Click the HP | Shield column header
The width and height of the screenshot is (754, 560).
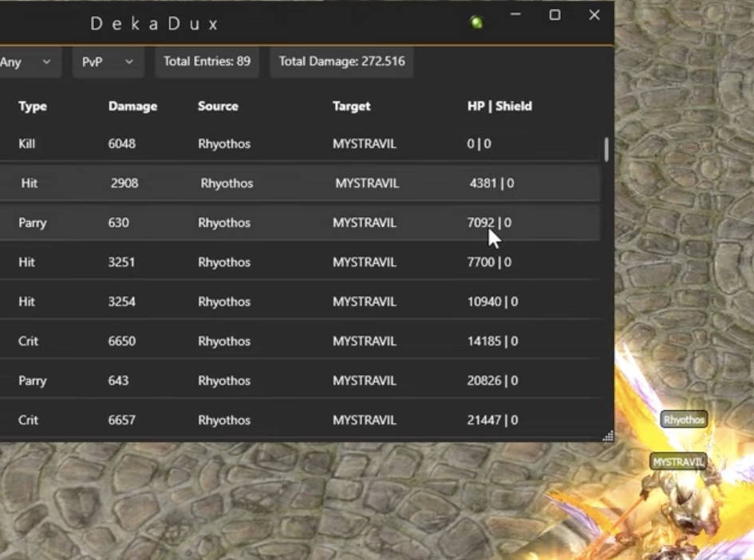click(499, 106)
